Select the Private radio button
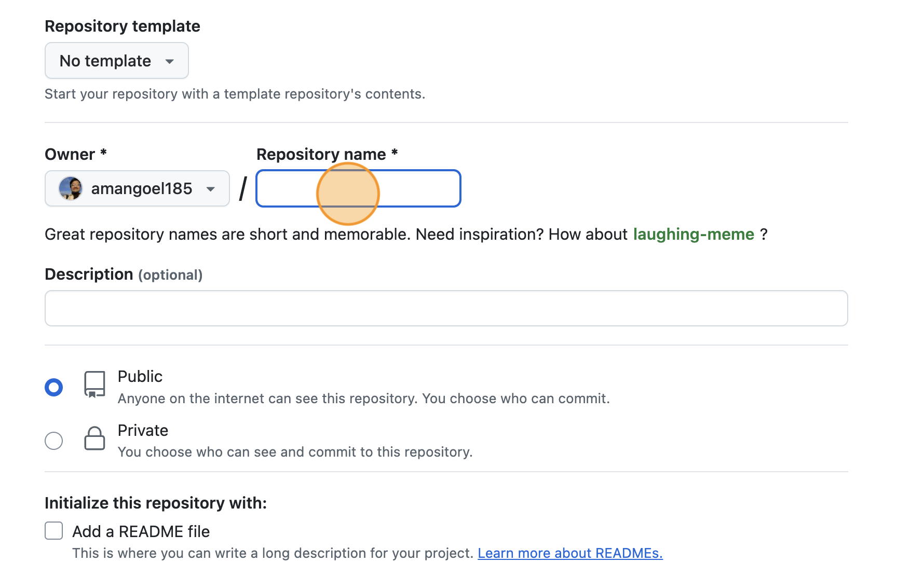 coord(53,440)
